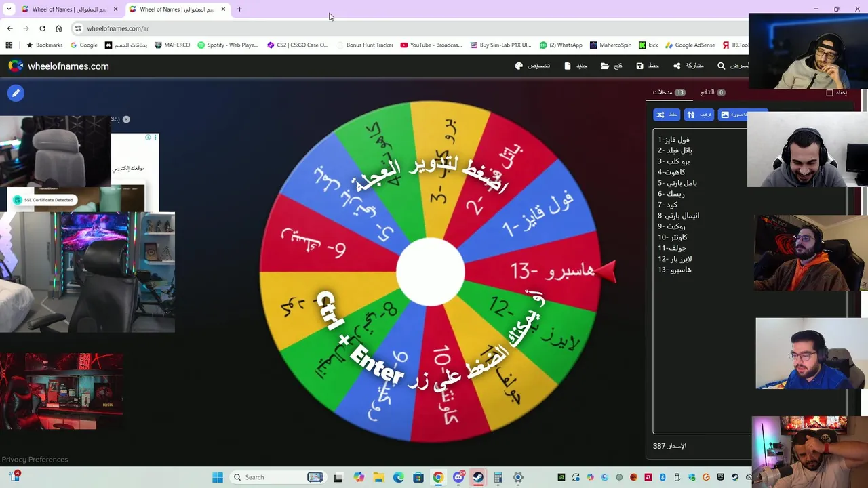Click the جديد (New) file button
This screenshot has width=868, height=488.
click(x=576, y=66)
